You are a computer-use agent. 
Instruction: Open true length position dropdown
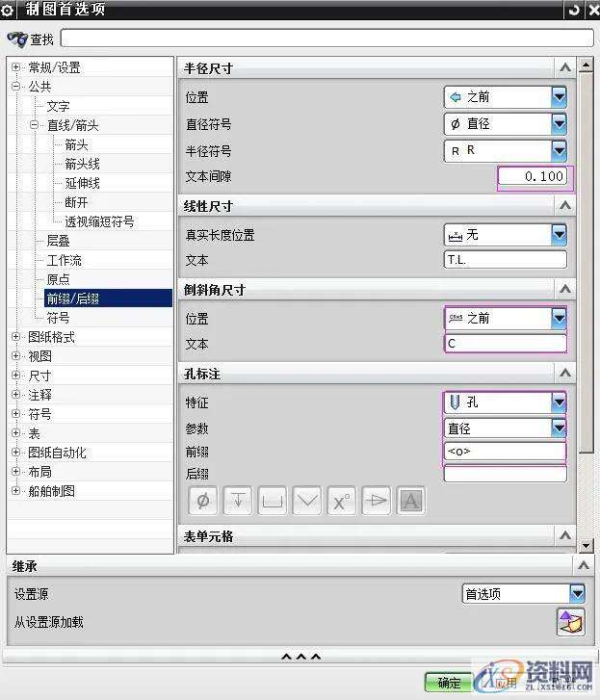pos(559,235)
